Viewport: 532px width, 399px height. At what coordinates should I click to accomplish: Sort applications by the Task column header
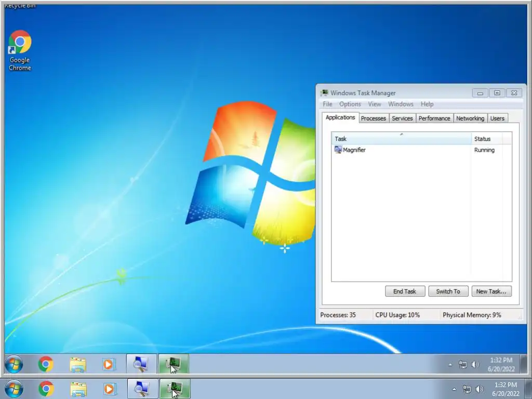[x=402, y=138]
